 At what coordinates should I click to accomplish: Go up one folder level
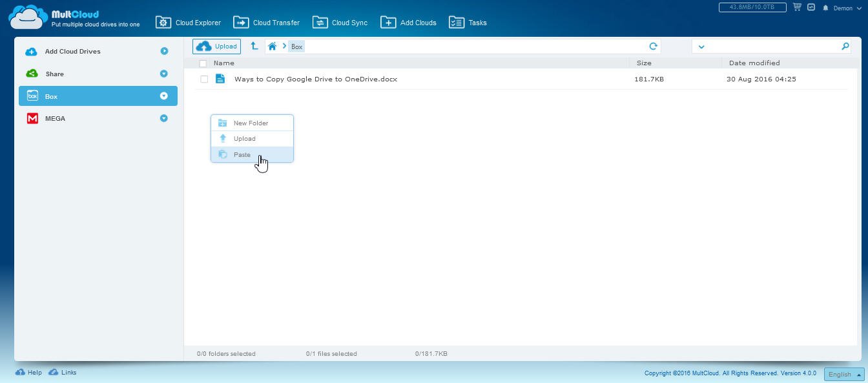pos(254,47)
